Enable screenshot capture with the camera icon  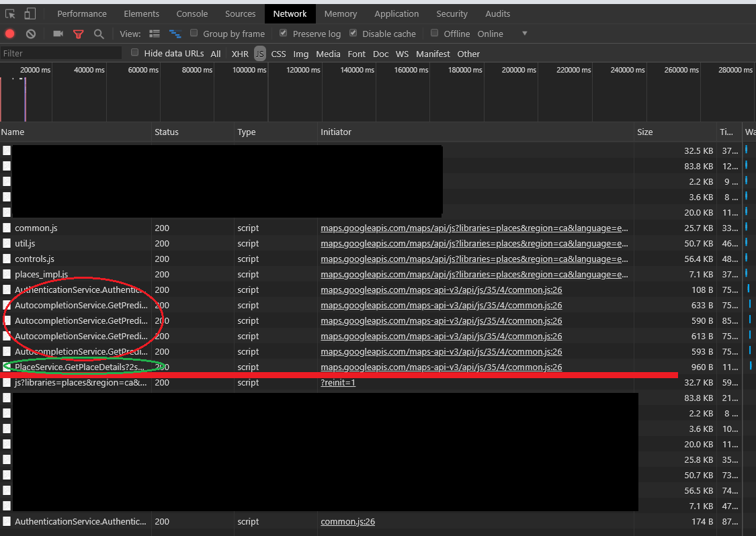(58, 33)
